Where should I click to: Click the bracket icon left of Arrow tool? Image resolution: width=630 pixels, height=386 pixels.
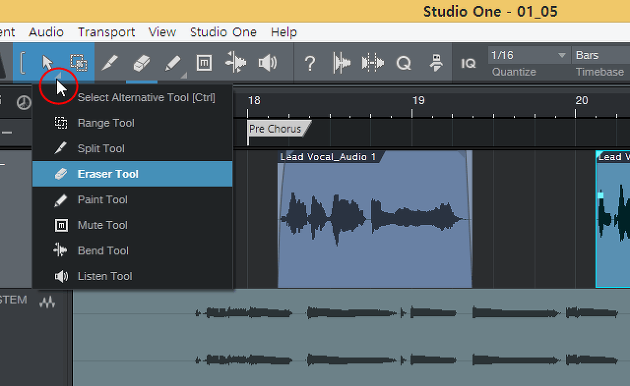tap(22, 63)
